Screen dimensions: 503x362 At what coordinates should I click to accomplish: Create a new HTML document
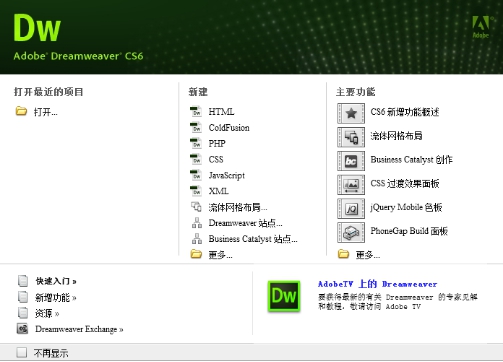(221, 112)
